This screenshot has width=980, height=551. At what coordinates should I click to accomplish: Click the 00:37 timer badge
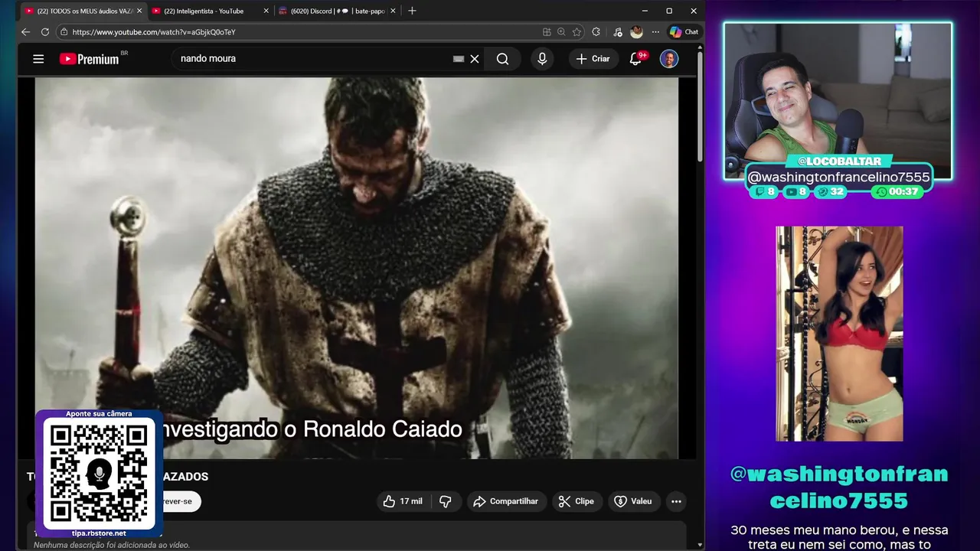[897, 192]
